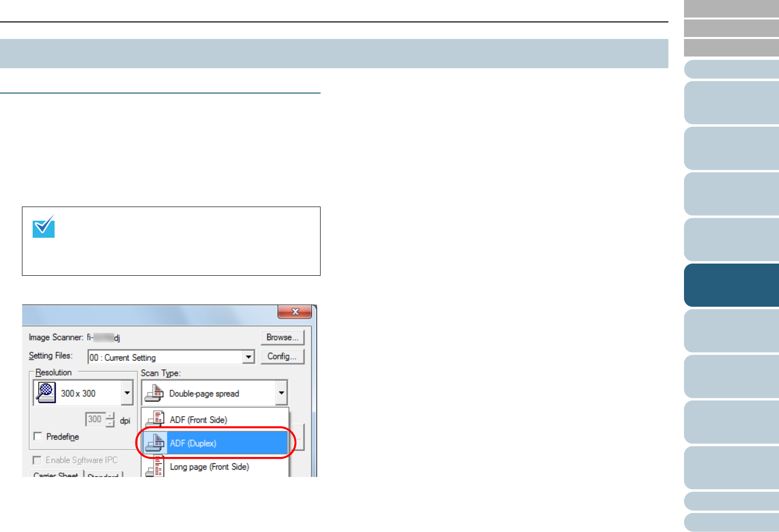
Task: Click the resolution magnifier icon
Action: pos(46,393)
